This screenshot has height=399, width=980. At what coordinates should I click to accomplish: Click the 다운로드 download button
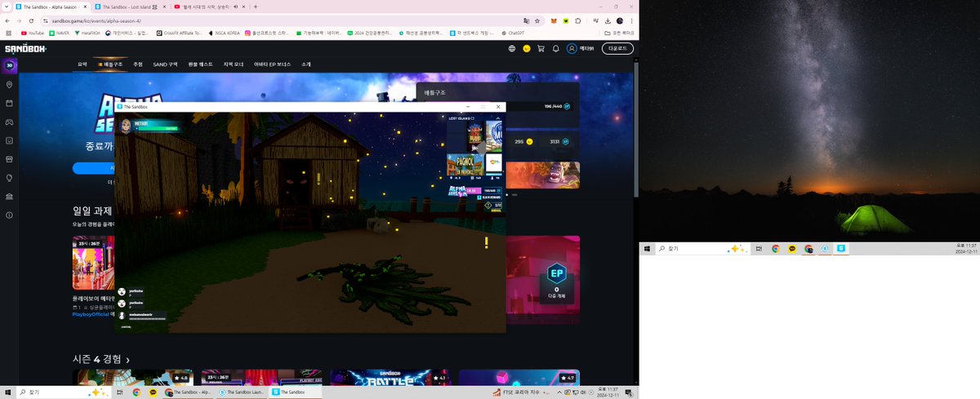click(x=617, y=48)
